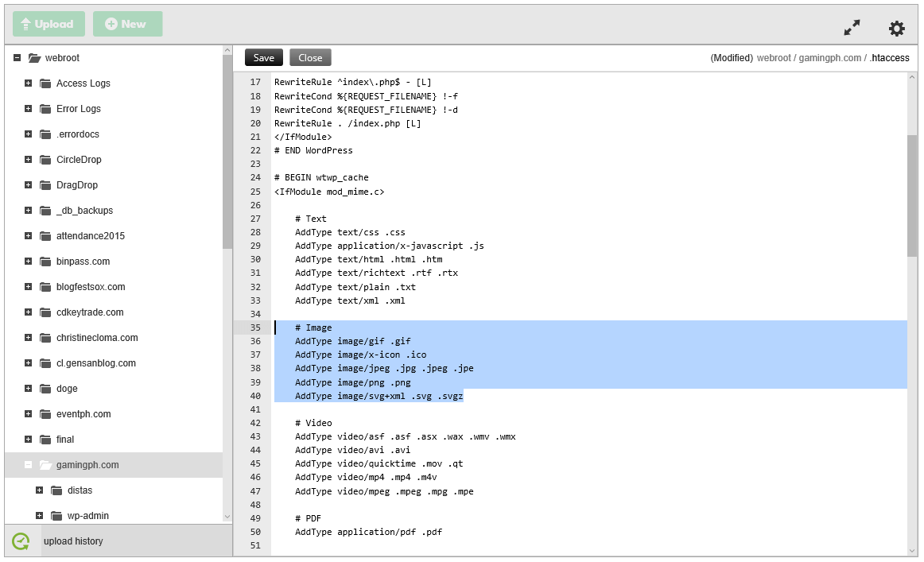
Task: Expand the _db_backups folder
Action: [x=29, y=211]
